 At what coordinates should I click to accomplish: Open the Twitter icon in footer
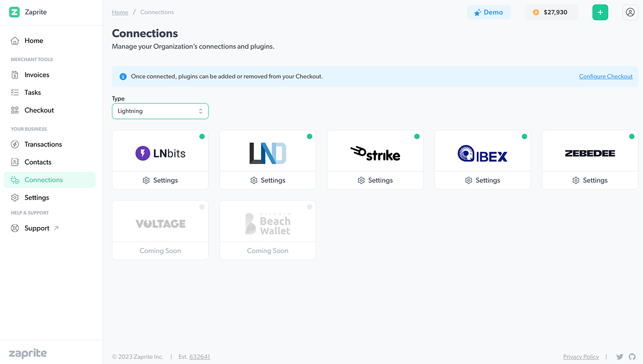coord(620,357)
